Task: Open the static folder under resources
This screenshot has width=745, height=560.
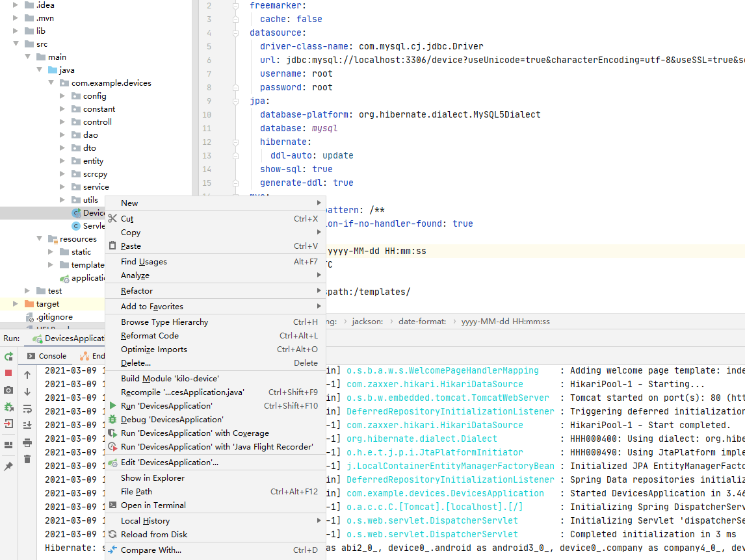Action: (x=81, y=251)
